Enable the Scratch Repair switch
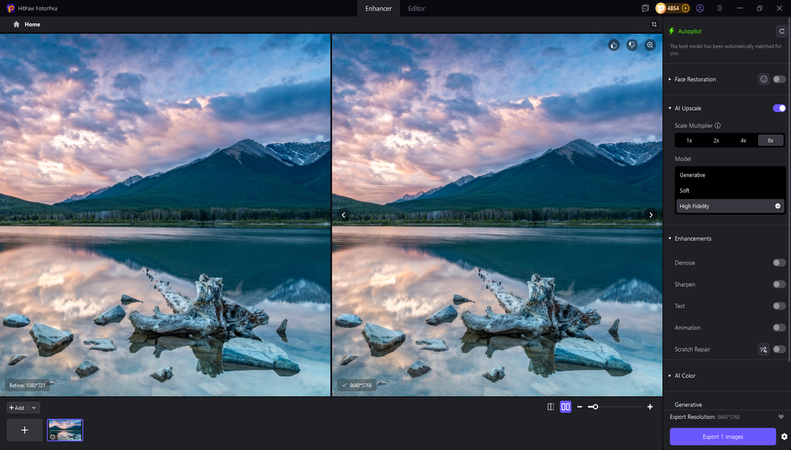Viewport: 791px width, 450px height. [779, 349]
